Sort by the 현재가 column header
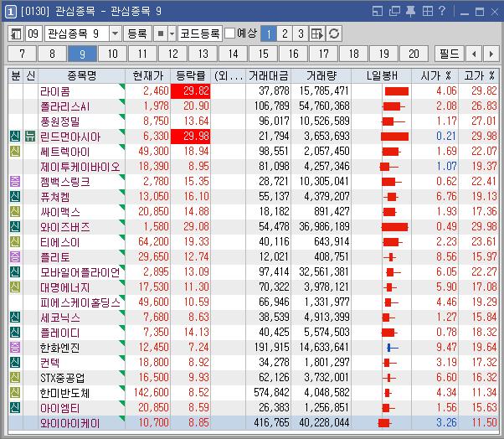This screenshot has width=504, height=439. pos(148,76)
